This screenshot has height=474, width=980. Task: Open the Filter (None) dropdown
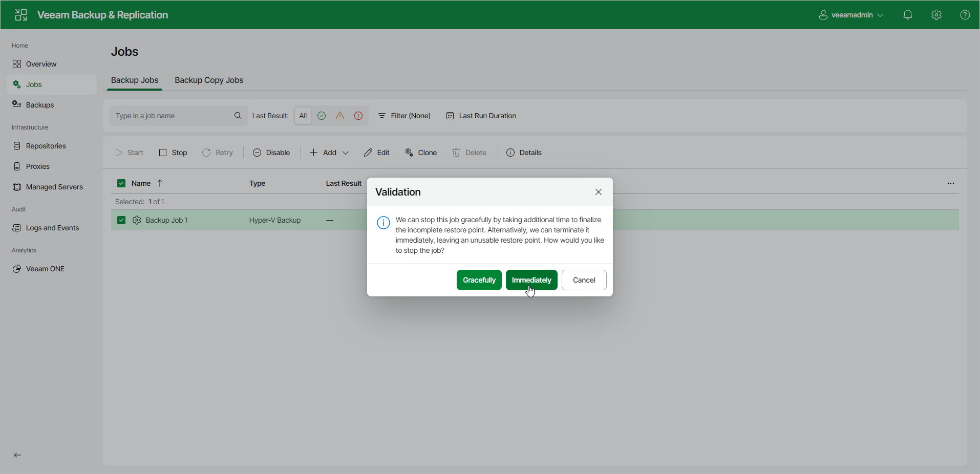(404, 116)
